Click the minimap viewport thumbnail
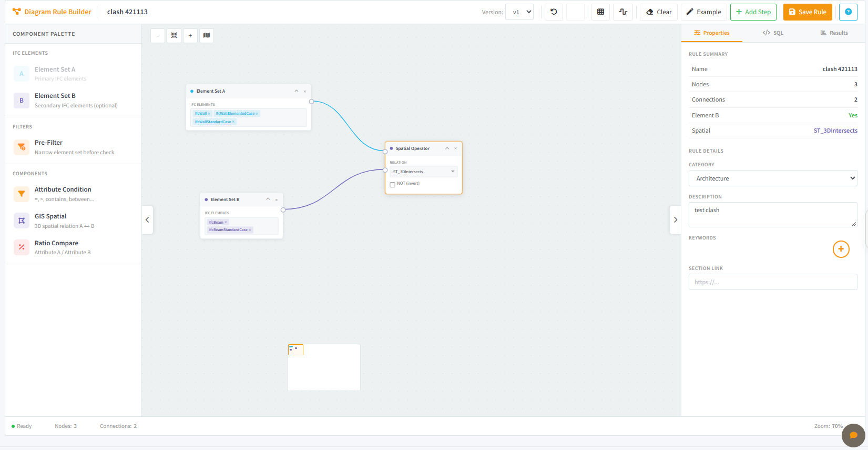Viewport: 868px width, 450px height. pos(295,349)
